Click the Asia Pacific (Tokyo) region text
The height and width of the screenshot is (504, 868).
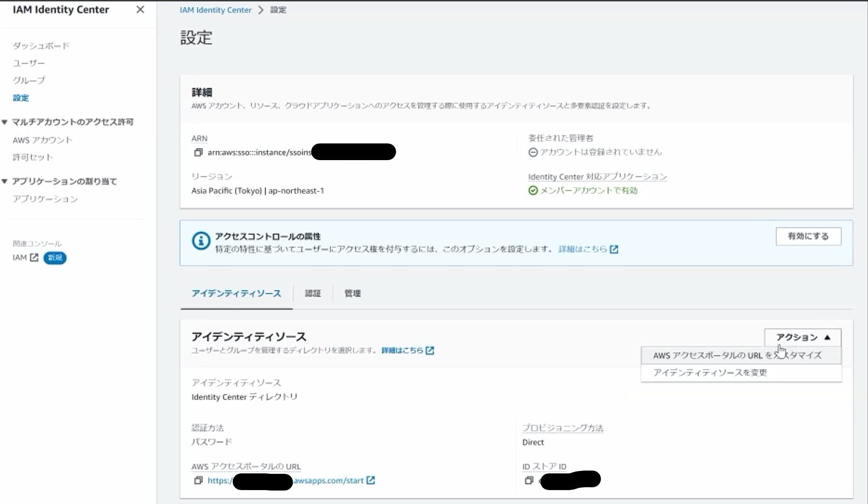pos(258,191)
